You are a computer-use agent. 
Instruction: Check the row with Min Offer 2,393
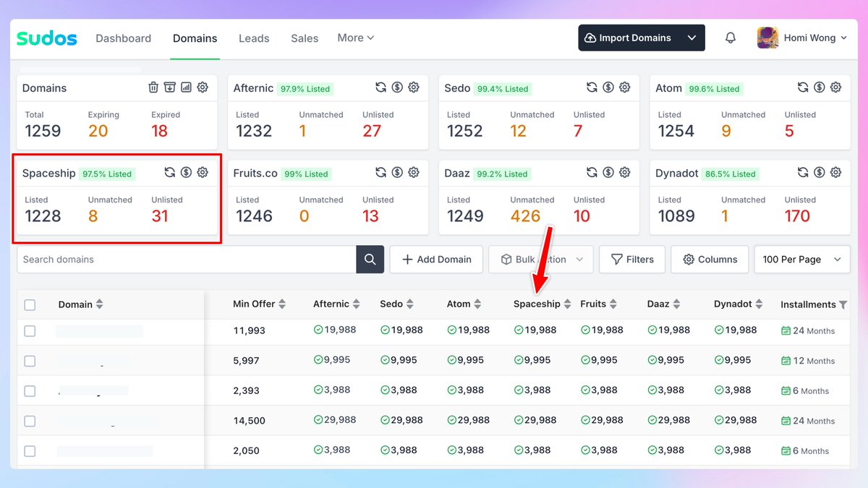click(x=30, y=391)
